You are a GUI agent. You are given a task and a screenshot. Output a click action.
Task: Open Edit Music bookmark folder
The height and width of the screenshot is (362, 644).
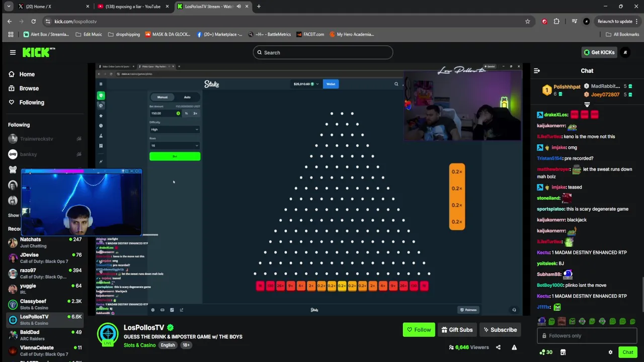(x=89, y=34)
